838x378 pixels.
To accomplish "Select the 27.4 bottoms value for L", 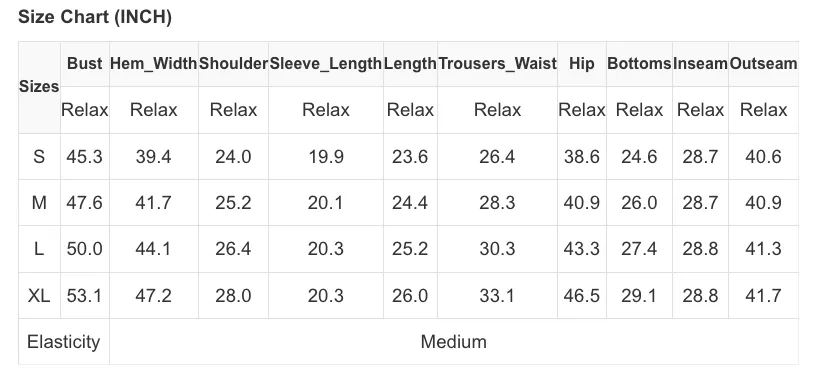I will pyautogui.click(x=639, y=249).
